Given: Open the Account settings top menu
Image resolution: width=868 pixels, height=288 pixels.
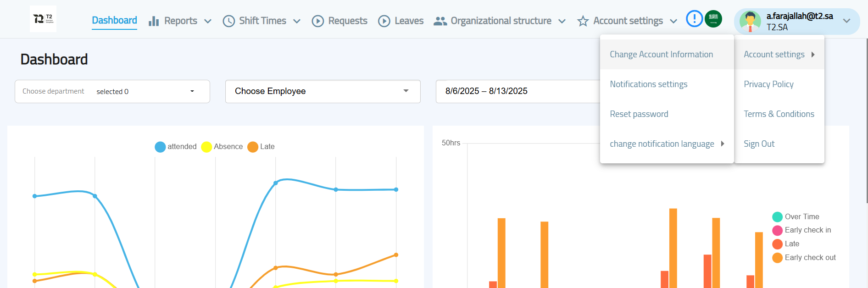Looking at the screenshot, I should tap(627, 21).
